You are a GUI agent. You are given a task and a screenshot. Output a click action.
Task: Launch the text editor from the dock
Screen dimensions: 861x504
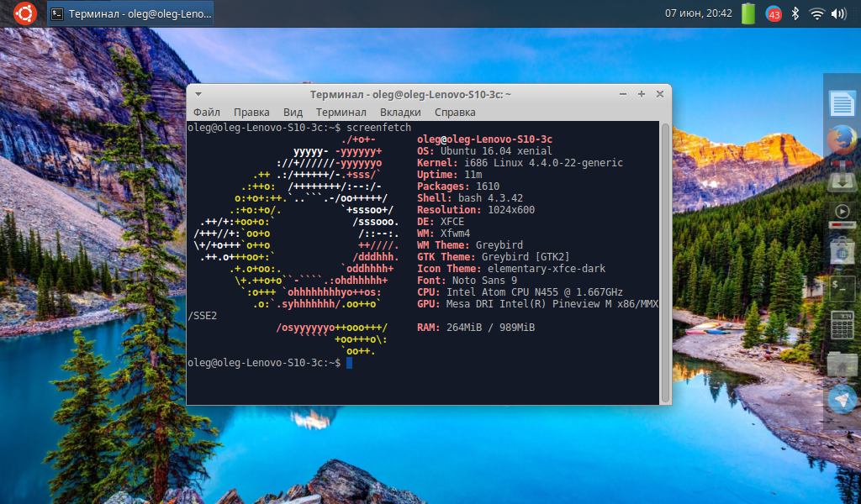(x=842, y=103)
